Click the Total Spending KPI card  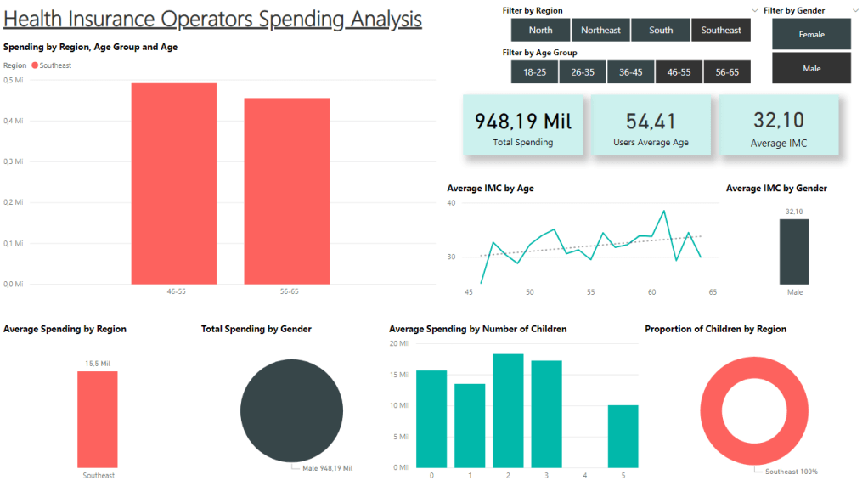click(x=522, y=126)
